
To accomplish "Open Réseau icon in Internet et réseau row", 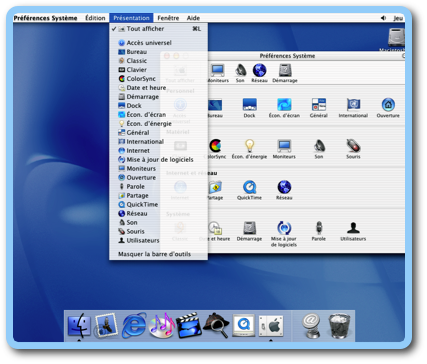I will pos(284,187).
